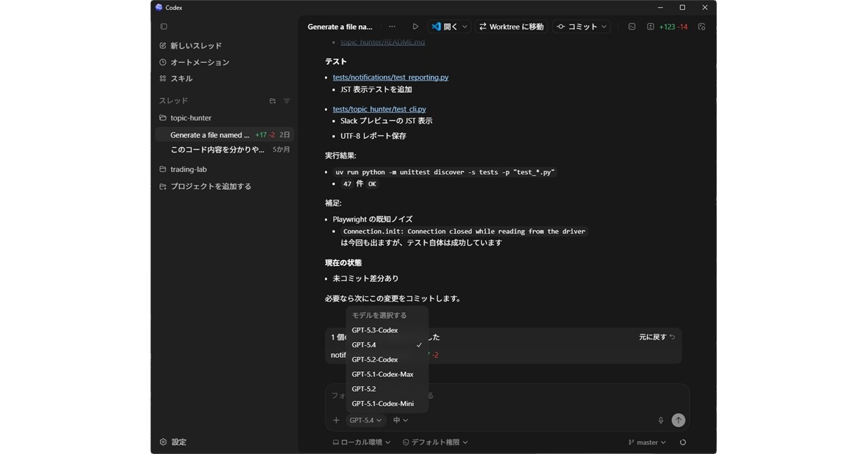Open the topic_hunter/README.md link
Viewport: 868px width, 454px height.
click(382, 42)
